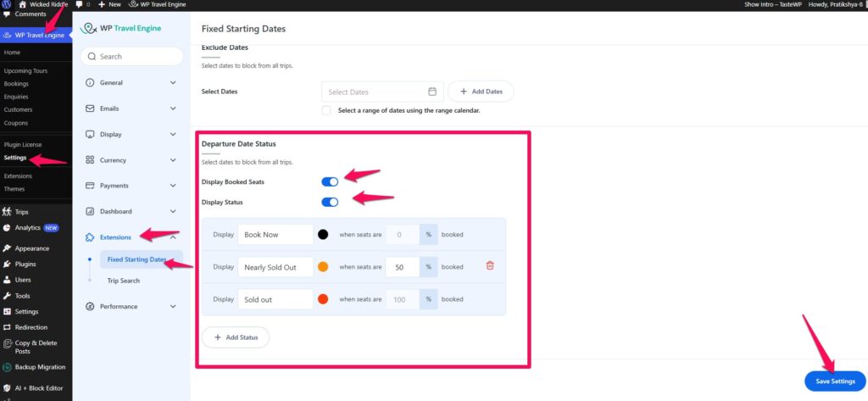Click the Book Now label field
This screenshot has height=401, width=868.
coord(275,234)
